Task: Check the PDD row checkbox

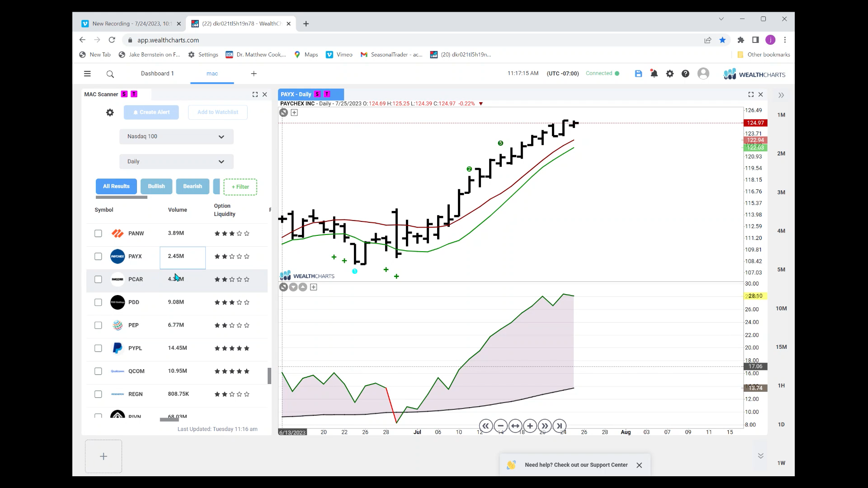Action: [98, 302]
